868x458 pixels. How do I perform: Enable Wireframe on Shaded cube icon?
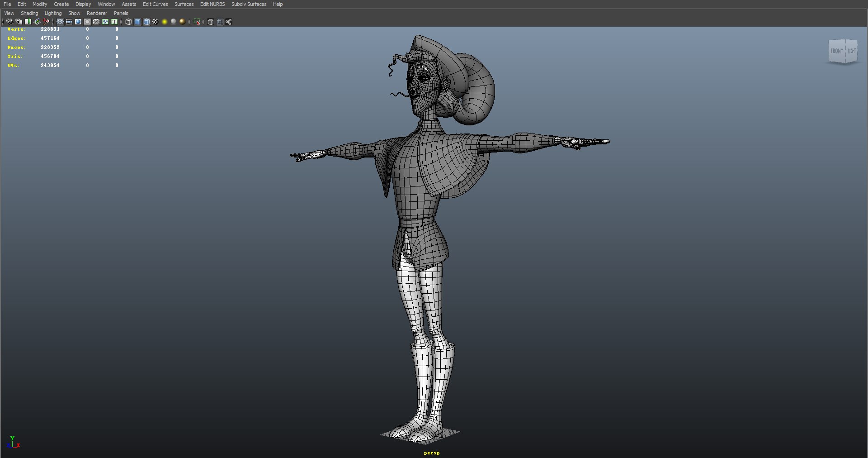146,22
